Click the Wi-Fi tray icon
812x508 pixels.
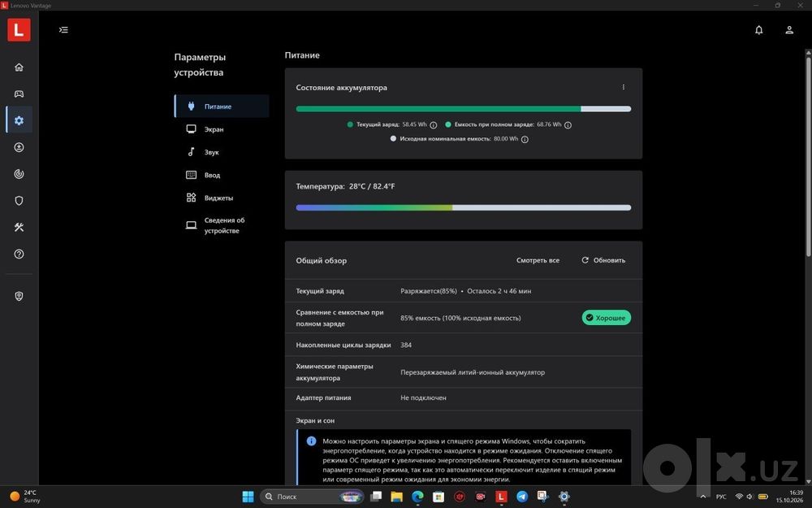point(739,497)
